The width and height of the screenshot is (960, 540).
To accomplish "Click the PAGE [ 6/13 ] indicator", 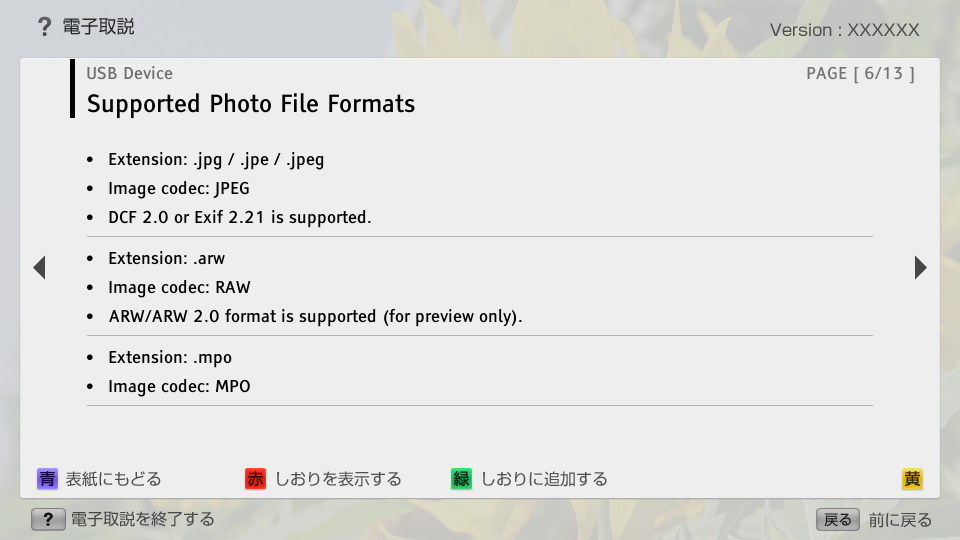I will pos(860,73).
